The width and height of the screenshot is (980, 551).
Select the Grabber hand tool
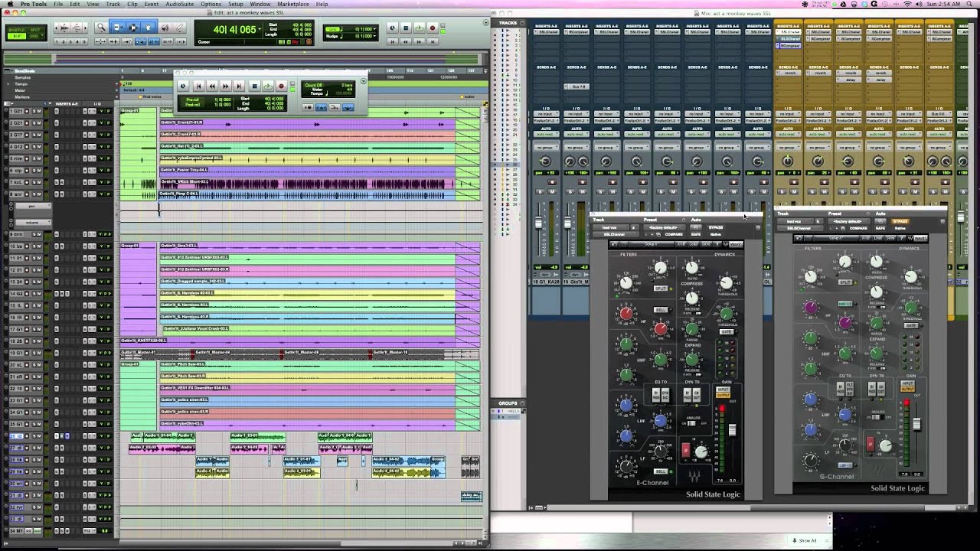click(149, 28)
